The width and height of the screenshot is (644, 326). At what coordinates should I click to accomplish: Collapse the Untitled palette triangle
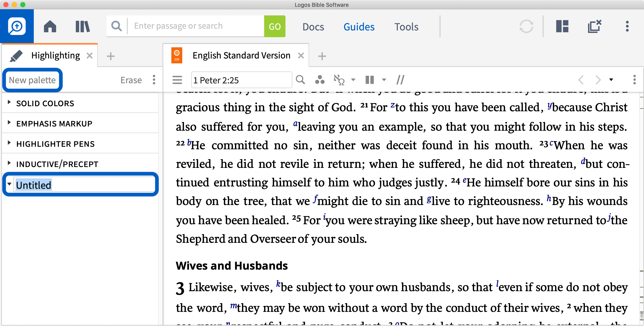9,184
